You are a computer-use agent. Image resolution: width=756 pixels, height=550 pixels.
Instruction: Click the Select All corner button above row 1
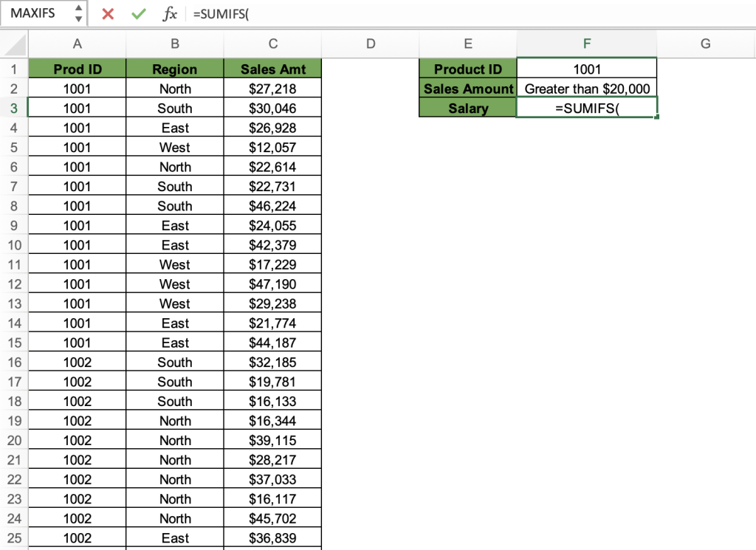coord(13,44)
